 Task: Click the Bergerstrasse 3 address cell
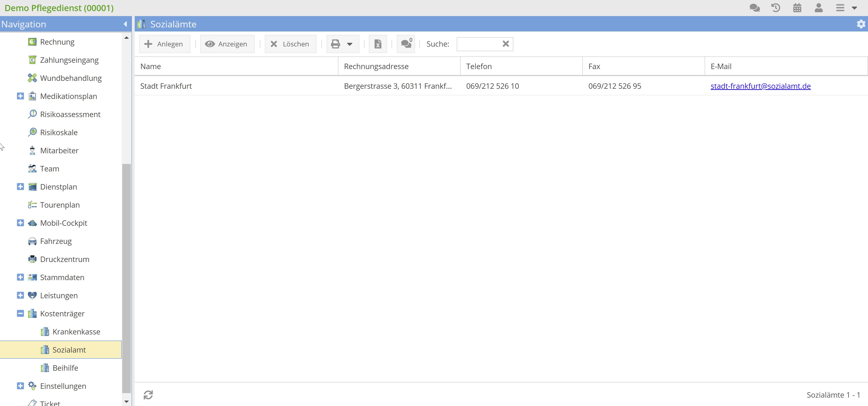pyautogui.click(x=398, y=86)
